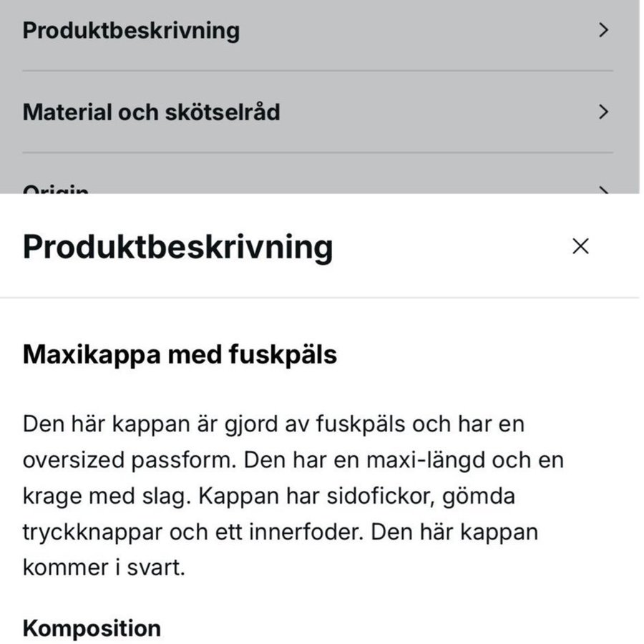
Task: Select the partially visible Origin row label
Action: [x=56, y=190]
